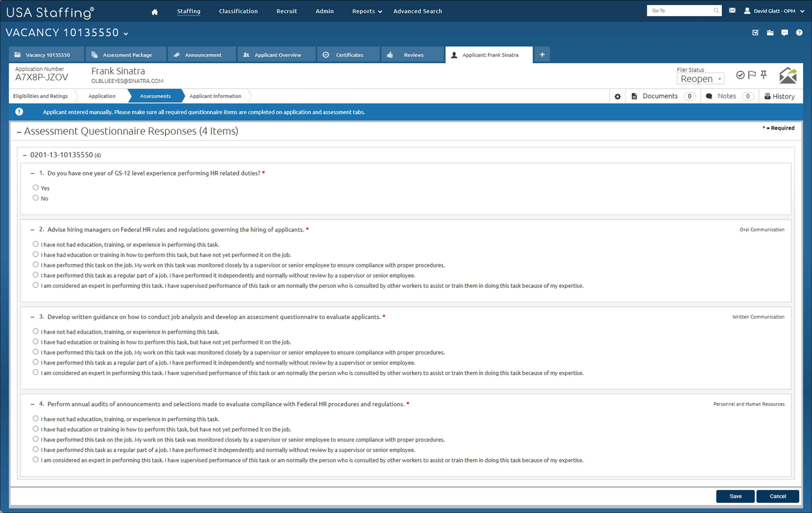Click the info alert exclamation icon
Viewport: 812px width, 513px height.
coord(19,112)
